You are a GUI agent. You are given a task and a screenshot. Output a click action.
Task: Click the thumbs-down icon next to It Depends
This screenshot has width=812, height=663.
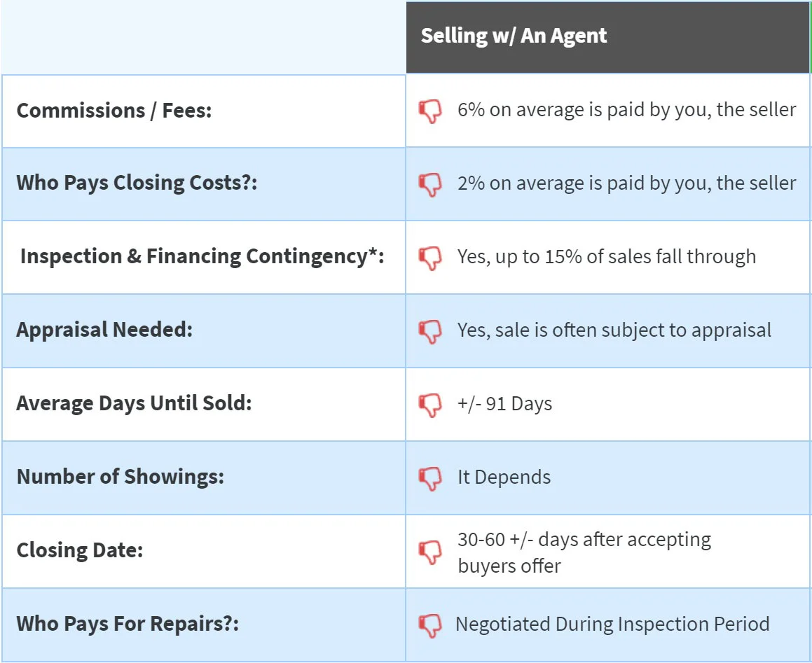430,479
